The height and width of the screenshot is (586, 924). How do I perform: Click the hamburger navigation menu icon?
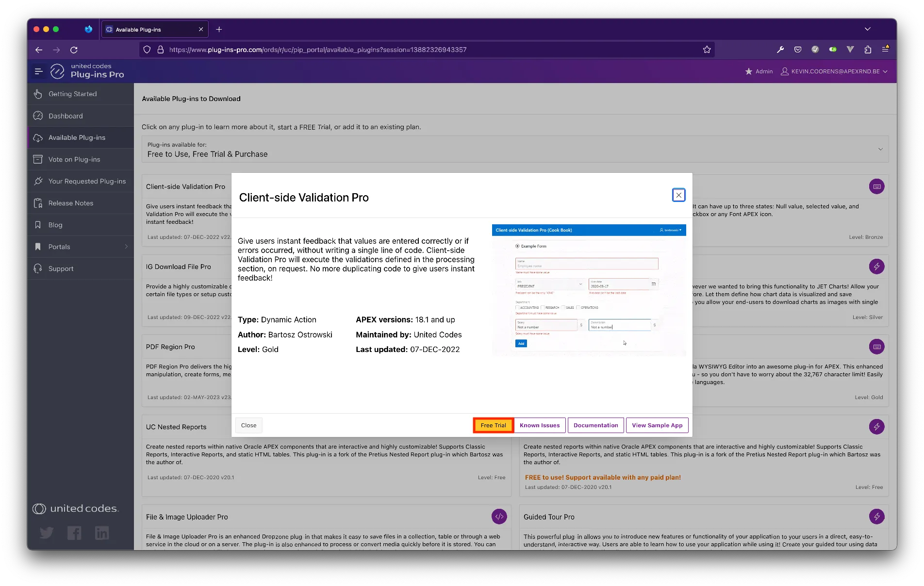(39, 71)
